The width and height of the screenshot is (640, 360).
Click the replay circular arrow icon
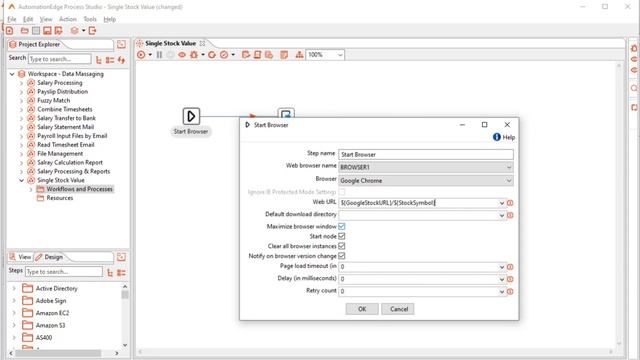pos(211,55)
